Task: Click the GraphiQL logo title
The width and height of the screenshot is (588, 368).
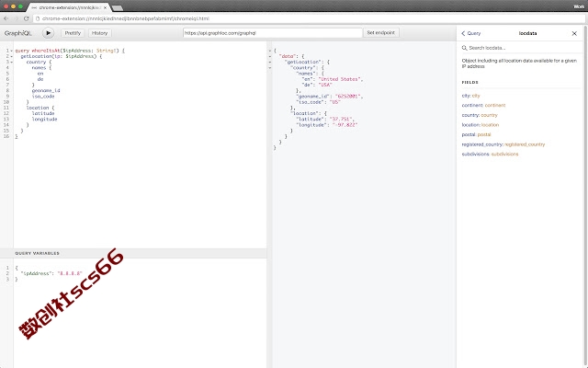Action: point(18,33)
